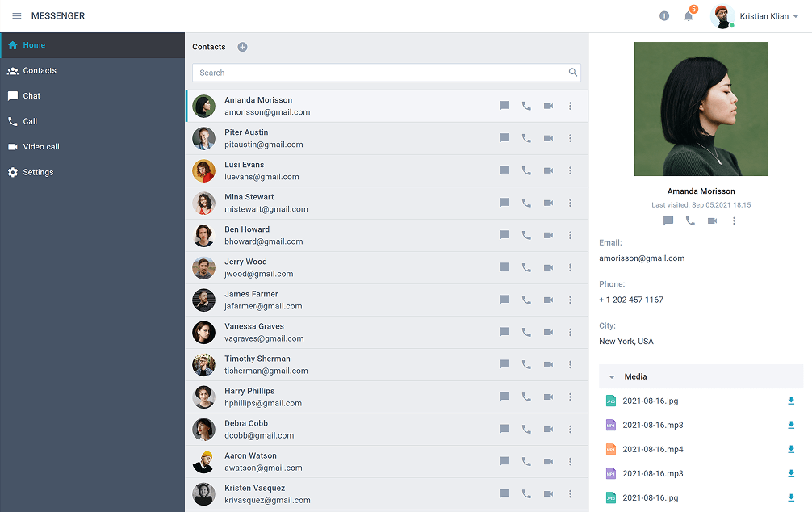Screen dimensions: 812x512
Task: Start chat with Amanda Morisson in list
Action: pyautogui.click(x=504, y=106)
